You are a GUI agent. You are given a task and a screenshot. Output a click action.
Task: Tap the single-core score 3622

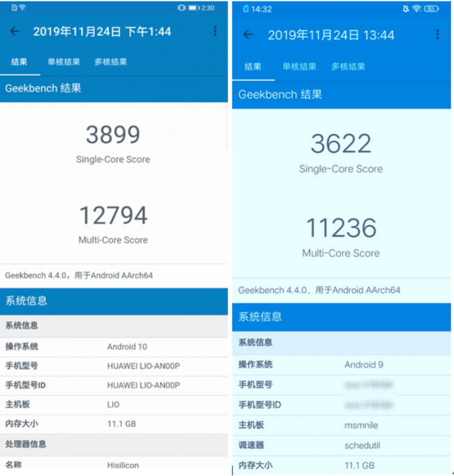[341, 144]
